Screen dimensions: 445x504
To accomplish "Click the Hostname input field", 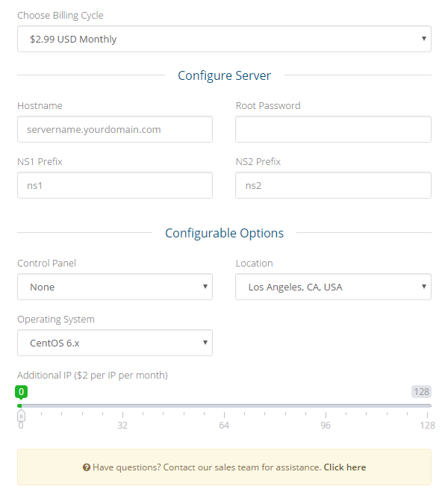I will tap(115, 129).
